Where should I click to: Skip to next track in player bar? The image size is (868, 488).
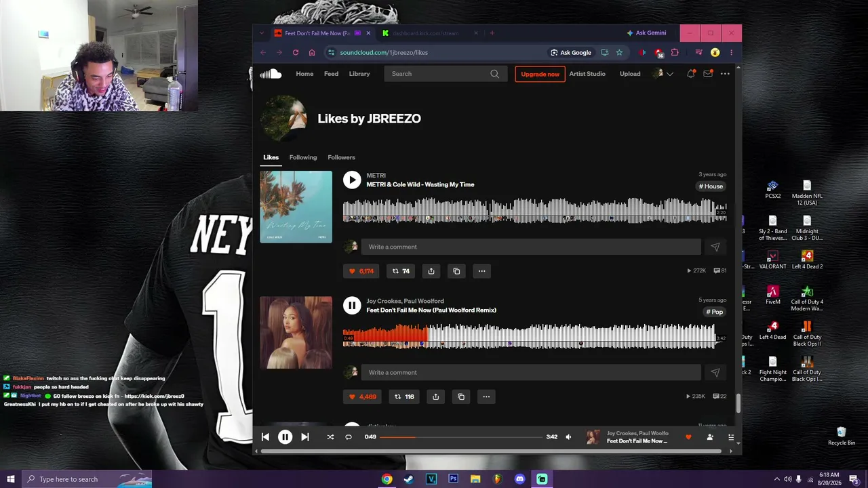click(x=305, y=437)
